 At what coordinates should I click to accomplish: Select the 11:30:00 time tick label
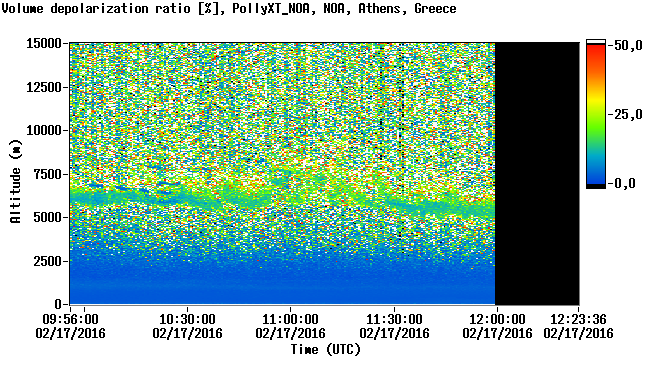[x=394, y=319]
